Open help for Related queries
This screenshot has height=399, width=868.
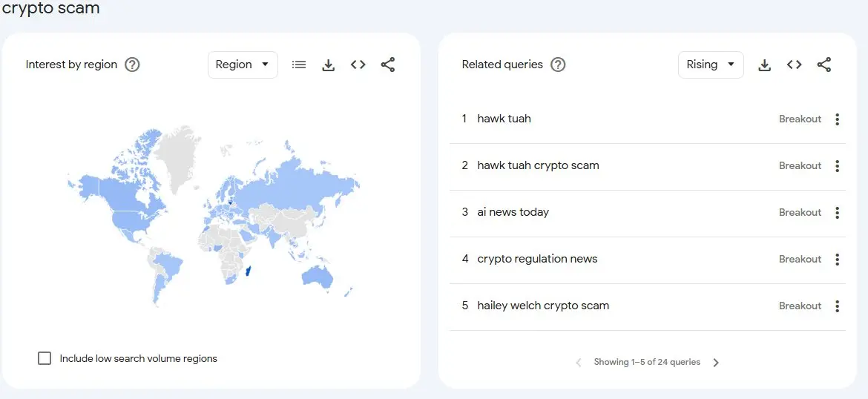(x=558, y=65)
